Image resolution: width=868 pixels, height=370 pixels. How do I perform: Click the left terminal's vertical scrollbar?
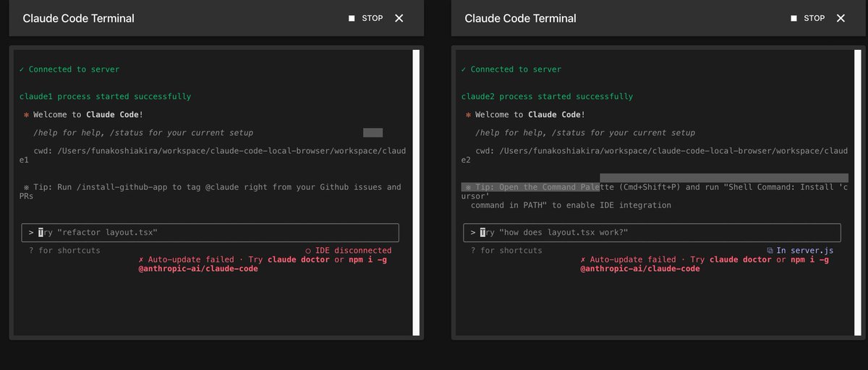[x=416, y=193]
